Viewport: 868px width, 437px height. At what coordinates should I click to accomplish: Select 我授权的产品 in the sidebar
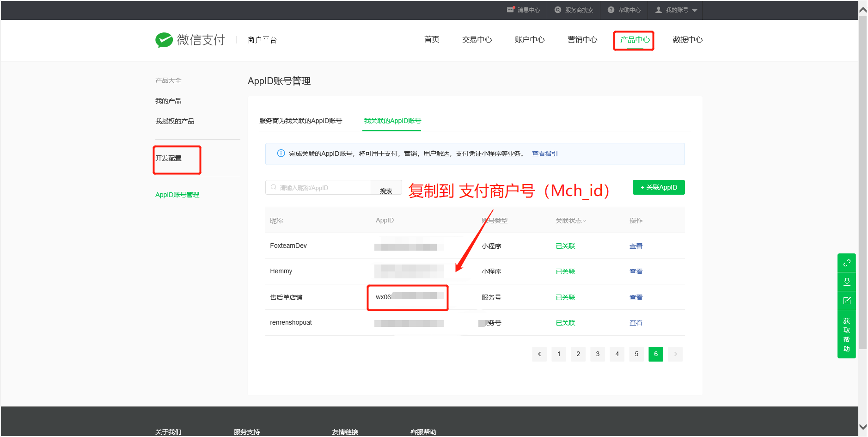point(175,121)
